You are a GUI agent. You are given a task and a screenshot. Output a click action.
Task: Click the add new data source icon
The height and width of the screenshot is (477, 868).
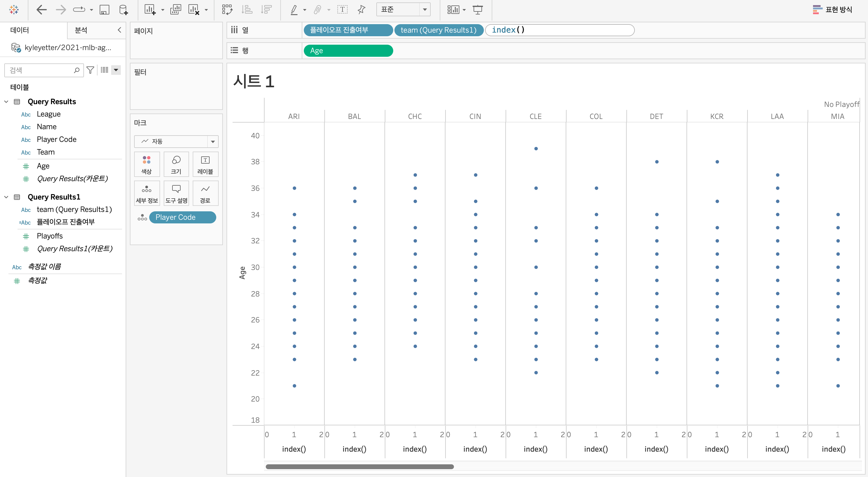[124, 10]
